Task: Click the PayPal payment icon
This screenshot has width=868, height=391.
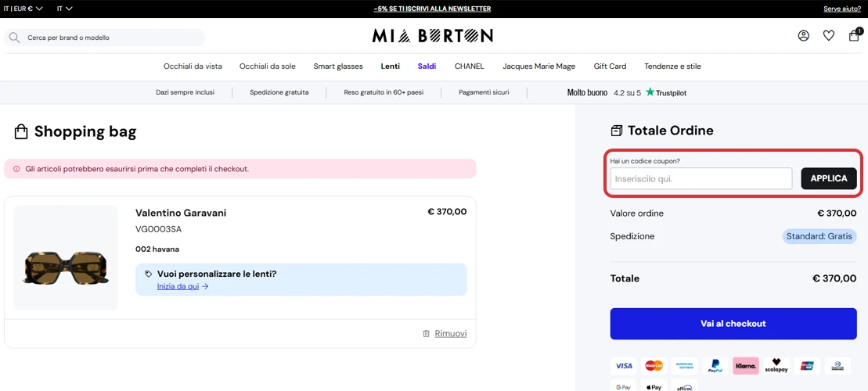Action: pyautogui.click(x=715, y=366)
